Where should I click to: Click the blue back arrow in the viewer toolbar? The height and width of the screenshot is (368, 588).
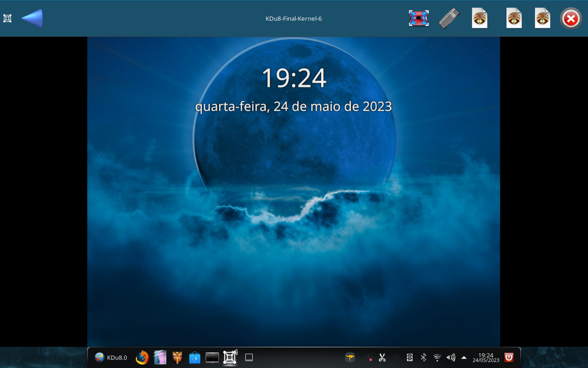[32, 18]
